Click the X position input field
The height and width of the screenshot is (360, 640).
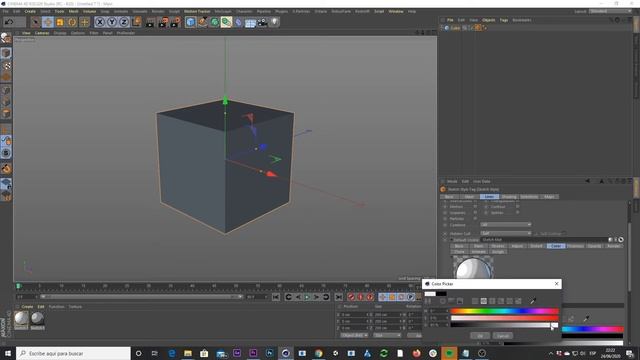[x=356, y=315]
